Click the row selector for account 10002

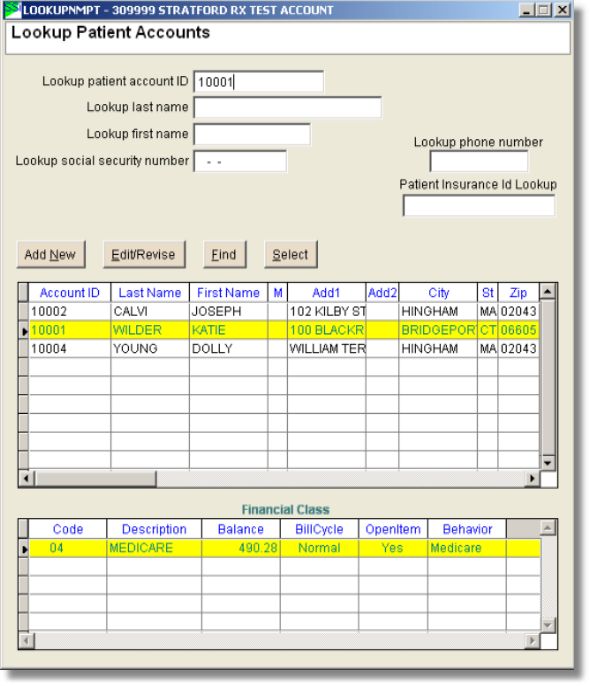pyautogui.click(x=24, y=312)
